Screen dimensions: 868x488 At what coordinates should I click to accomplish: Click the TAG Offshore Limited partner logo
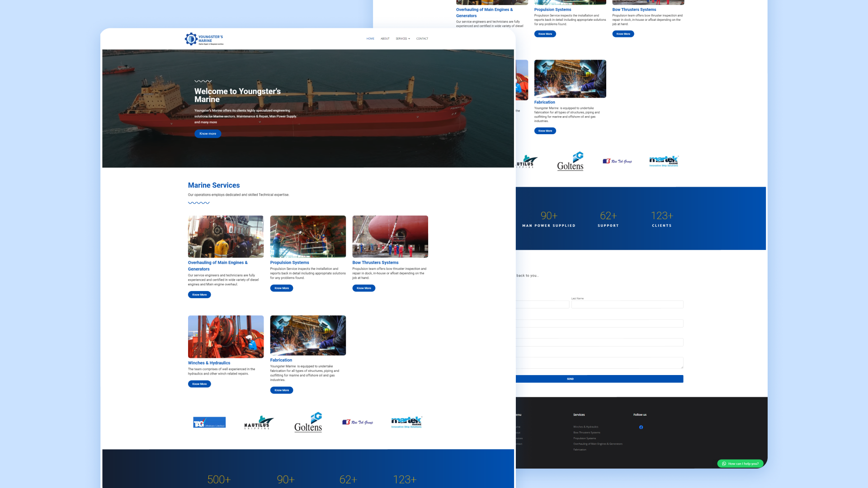209,422
